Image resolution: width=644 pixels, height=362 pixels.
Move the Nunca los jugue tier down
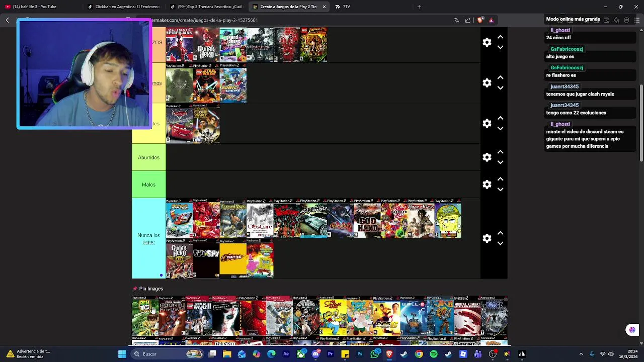click(500, 243)
